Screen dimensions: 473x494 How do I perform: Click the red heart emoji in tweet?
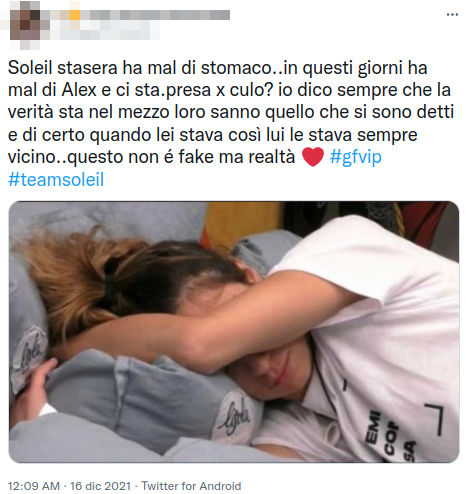[x=313, y=157]
